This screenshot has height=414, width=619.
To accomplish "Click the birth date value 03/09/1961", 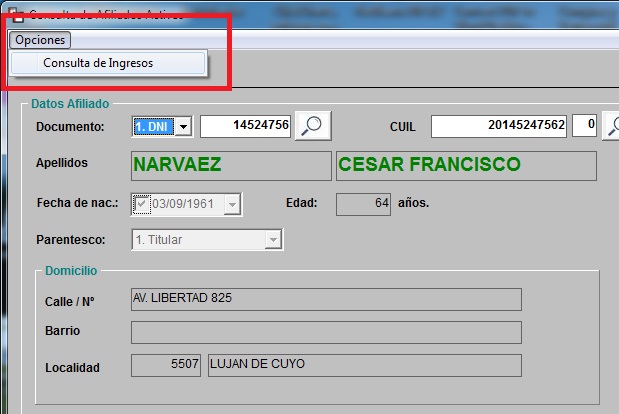I will pyautogui.click(x=185, y=204).
